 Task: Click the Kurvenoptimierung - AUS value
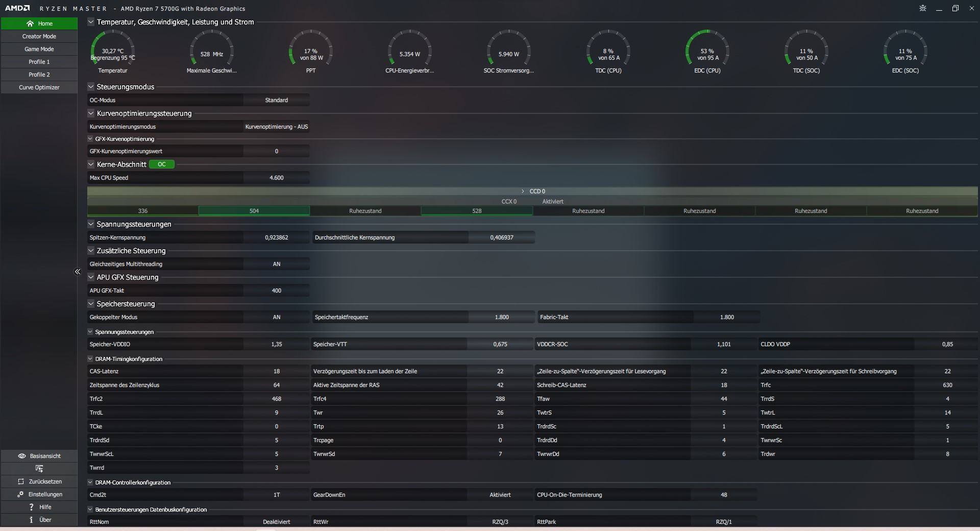point(277,127)
